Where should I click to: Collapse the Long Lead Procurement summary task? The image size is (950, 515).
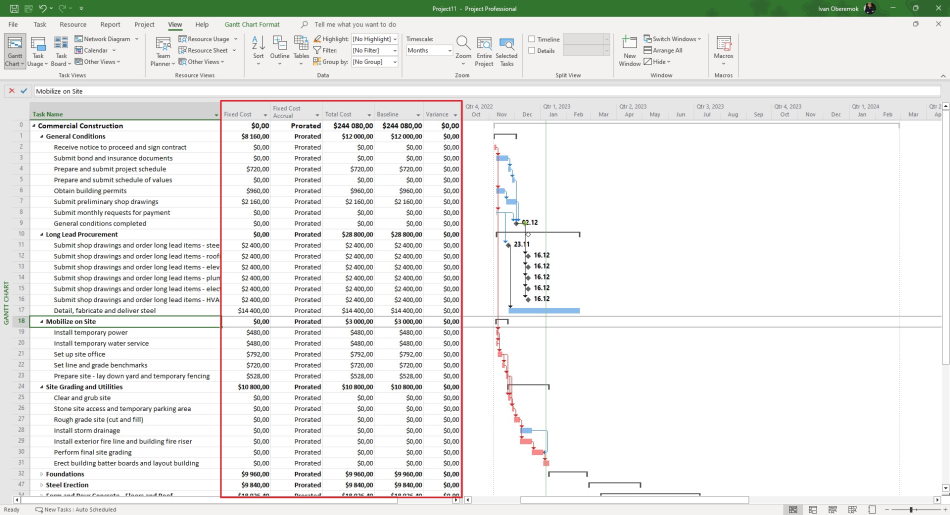point(42,234)
